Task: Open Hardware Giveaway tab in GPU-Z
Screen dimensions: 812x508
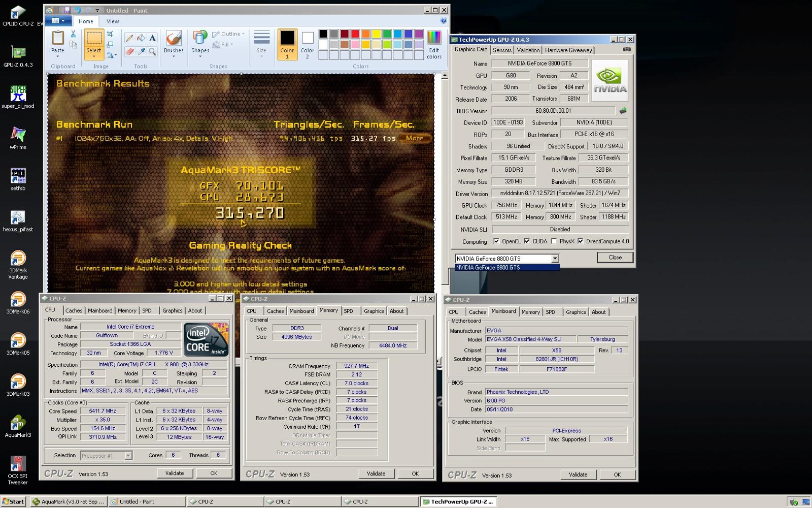Action: 568,50
